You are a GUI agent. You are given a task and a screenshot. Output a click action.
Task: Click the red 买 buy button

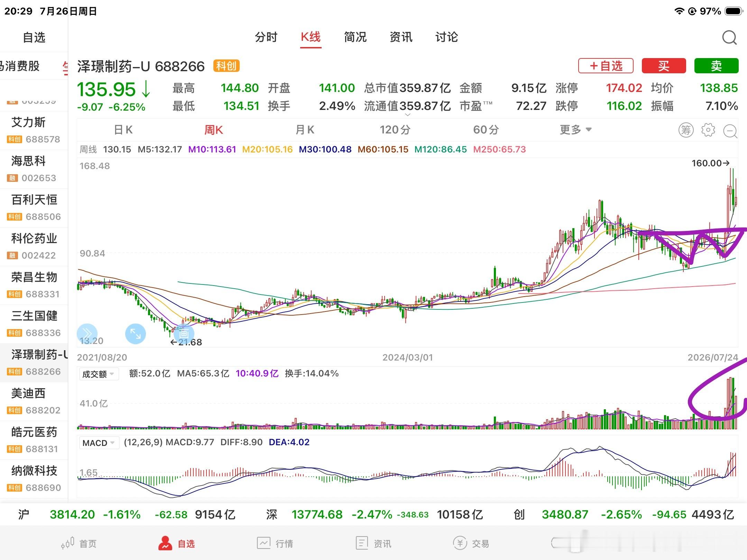coord(664,66)
